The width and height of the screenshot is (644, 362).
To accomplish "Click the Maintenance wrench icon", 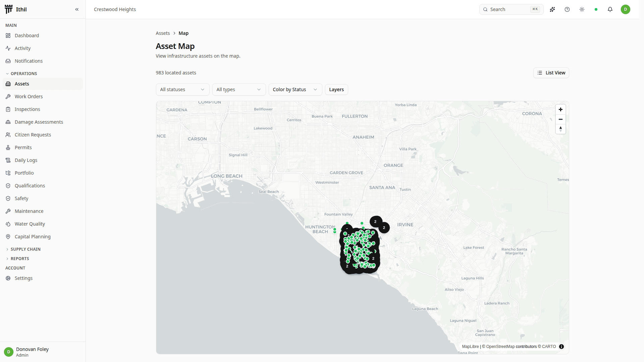I will click(8, 211).
